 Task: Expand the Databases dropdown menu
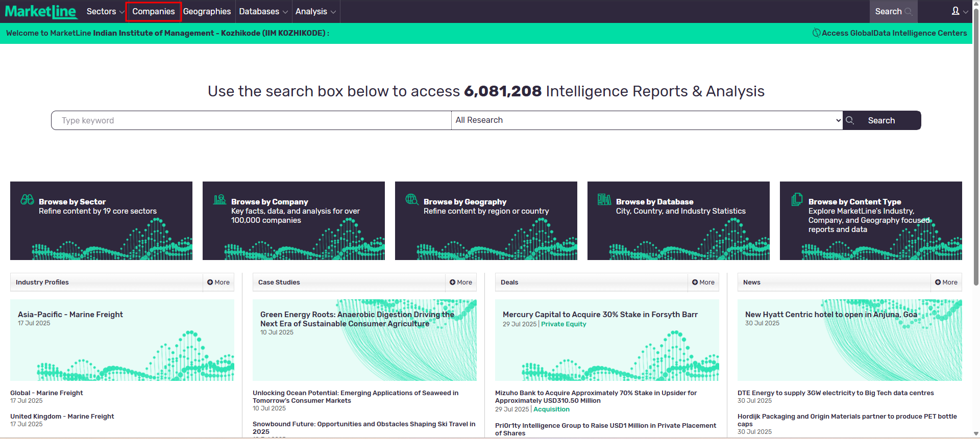tap(263, 11)
